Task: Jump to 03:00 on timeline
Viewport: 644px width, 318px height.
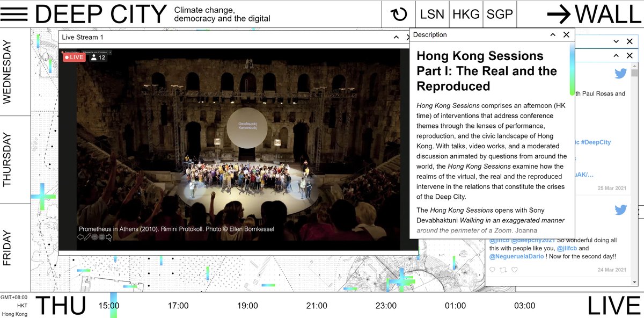Action: point(524,306)
